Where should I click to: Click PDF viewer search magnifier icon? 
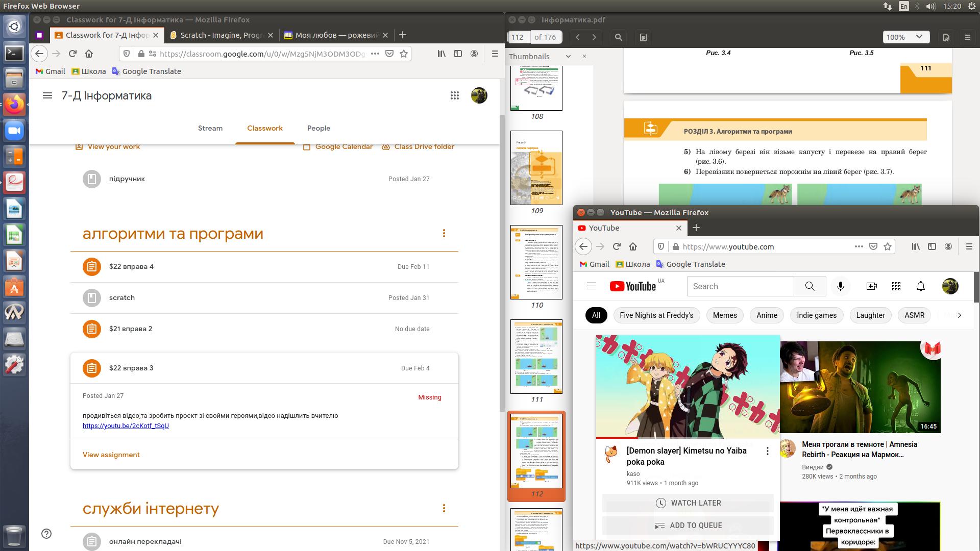619,37
